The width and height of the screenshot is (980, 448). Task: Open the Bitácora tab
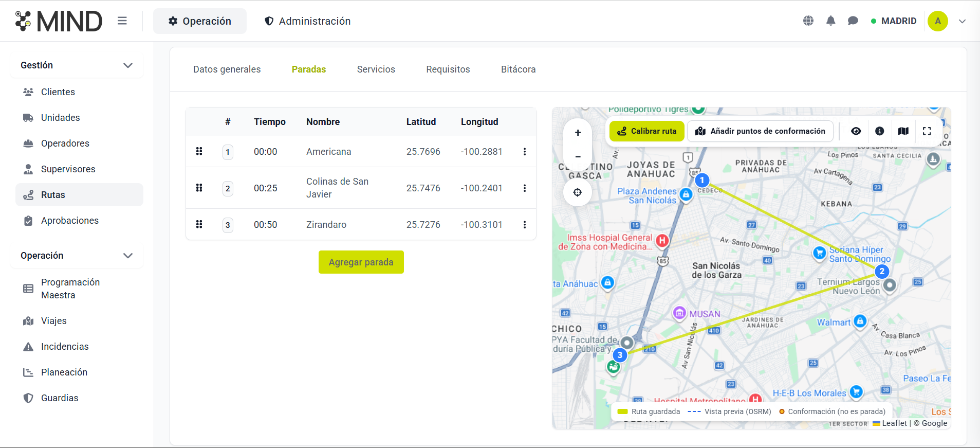pos(518,69)
